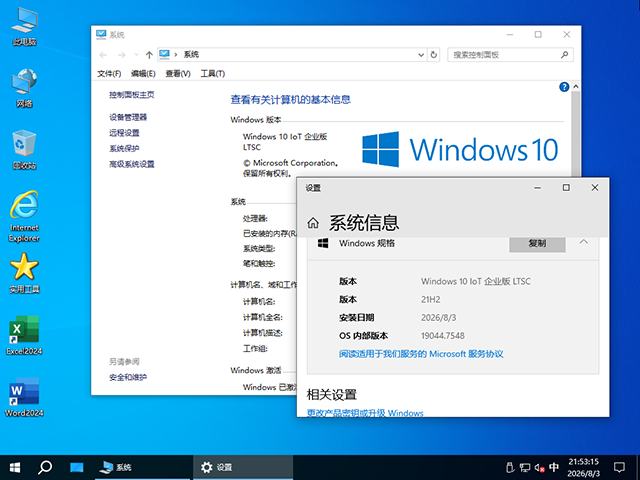
Task: Open 远程设置 link
Action: 124,133
